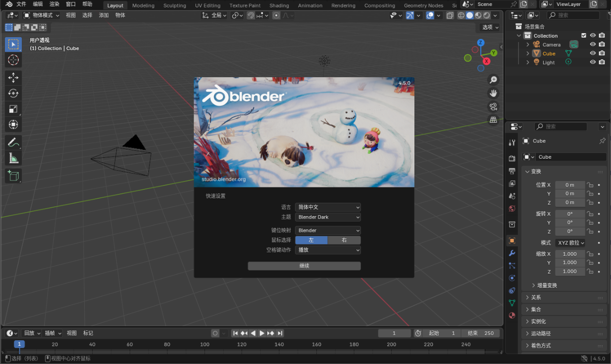Click red X axis on navigation gizmo
Image resolution: width=611 pixels, height=364 pixels.
point(487,61)
